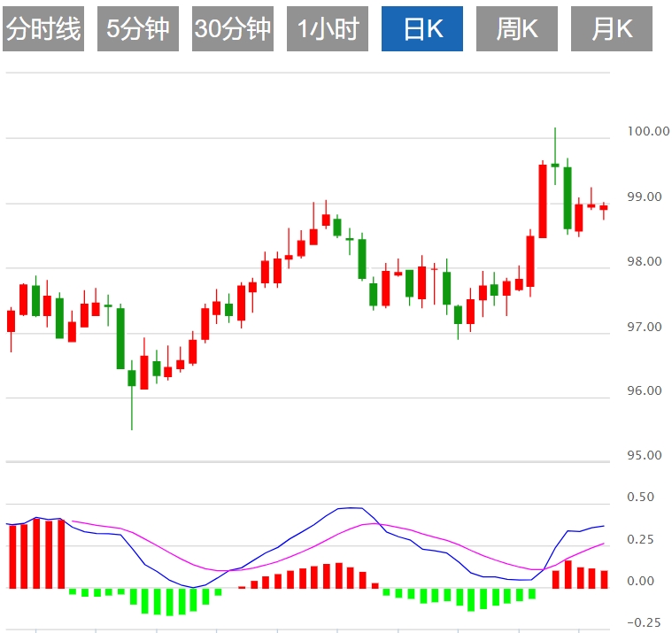Screen dimensions: 672x633
Task: Click the -0.25 MACD axis label
Action: 644,622
